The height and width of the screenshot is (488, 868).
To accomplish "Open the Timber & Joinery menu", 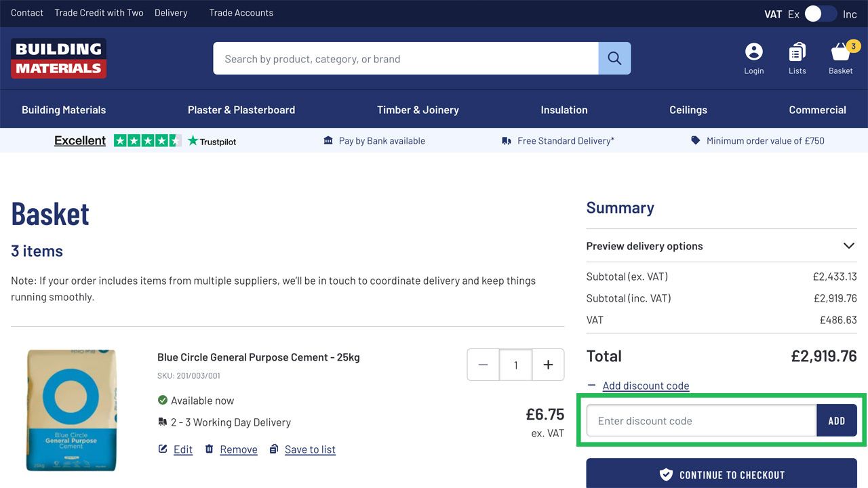I will (x=418, y=109).
